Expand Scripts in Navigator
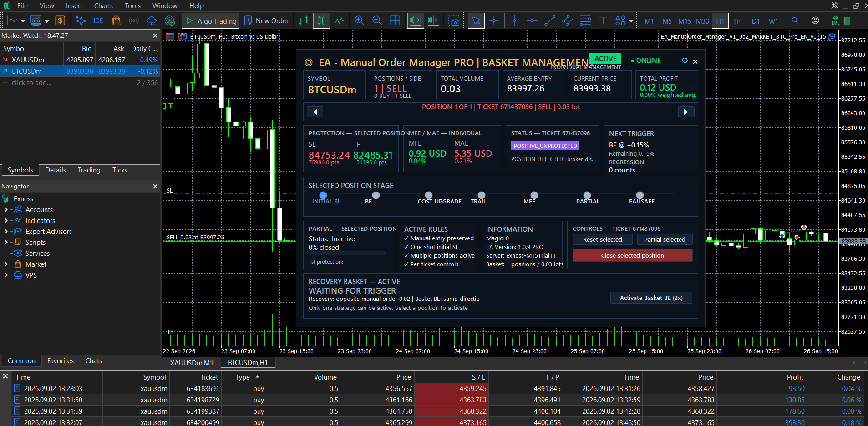 point(6,243)
